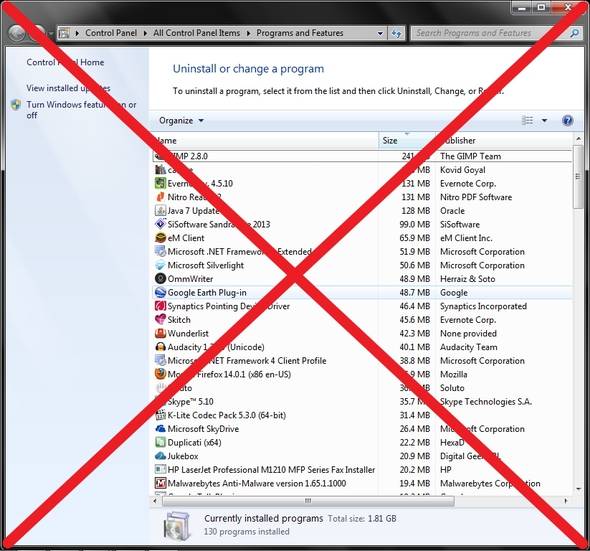
Task: Go to the Control Panel breadcrumb
Action: pyautogui.click(x=111, y=33)
